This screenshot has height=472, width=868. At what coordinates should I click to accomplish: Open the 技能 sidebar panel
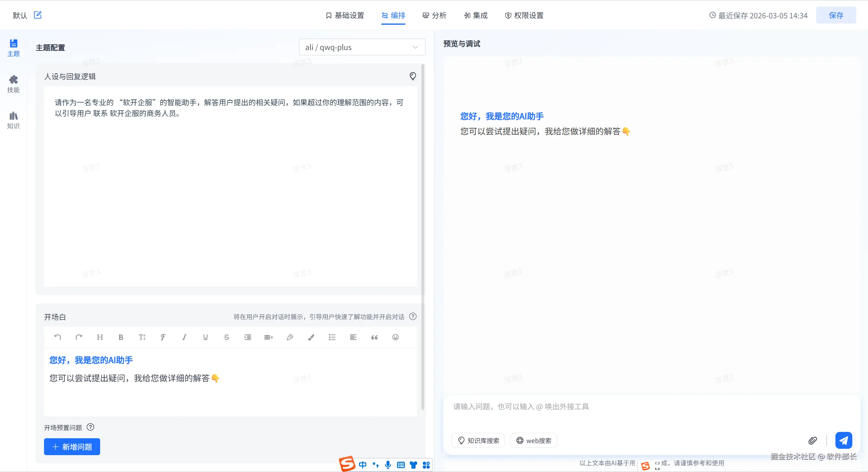(x=14, y=84)
